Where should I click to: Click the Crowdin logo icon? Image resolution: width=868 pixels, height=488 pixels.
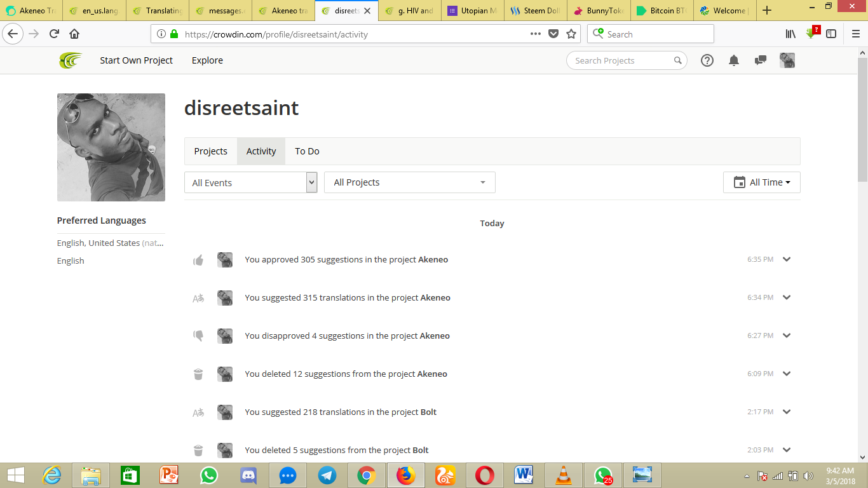click(71, 60)
